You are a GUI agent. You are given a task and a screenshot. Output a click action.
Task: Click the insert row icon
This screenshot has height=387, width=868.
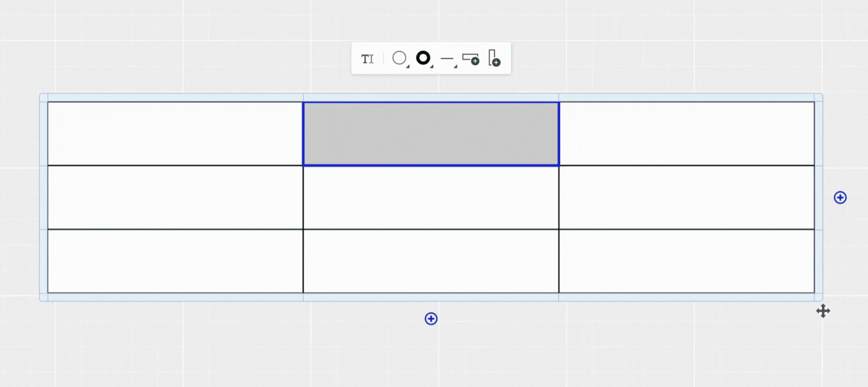(471, 59)
